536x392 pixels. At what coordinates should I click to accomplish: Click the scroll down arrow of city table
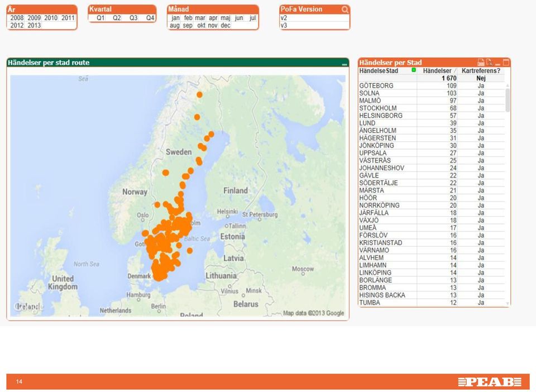(508, 303)
